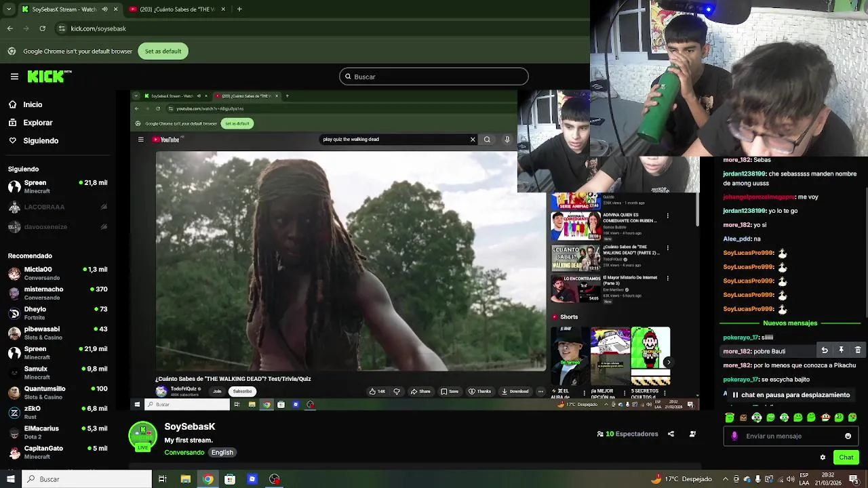Open Quantumsillo Slots & Casino channel
The width and height of the screenshot is (868, 488).
58,392
